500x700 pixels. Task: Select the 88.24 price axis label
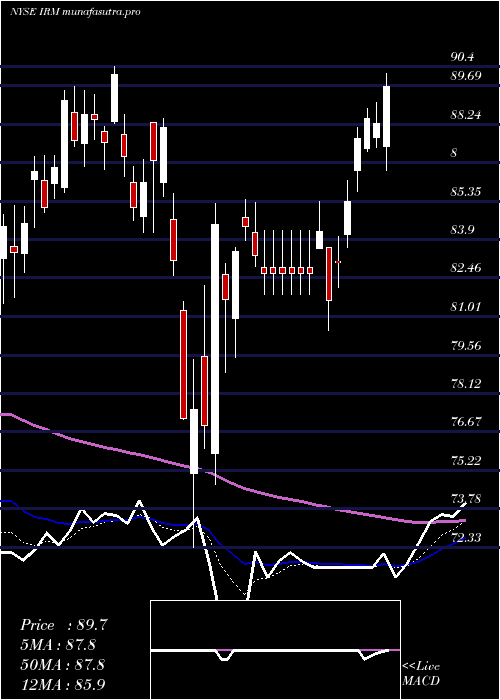coord(466,115)
